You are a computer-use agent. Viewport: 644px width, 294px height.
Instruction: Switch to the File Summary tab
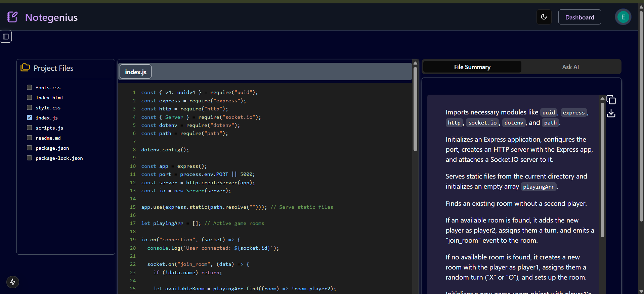tap(472, 67)
